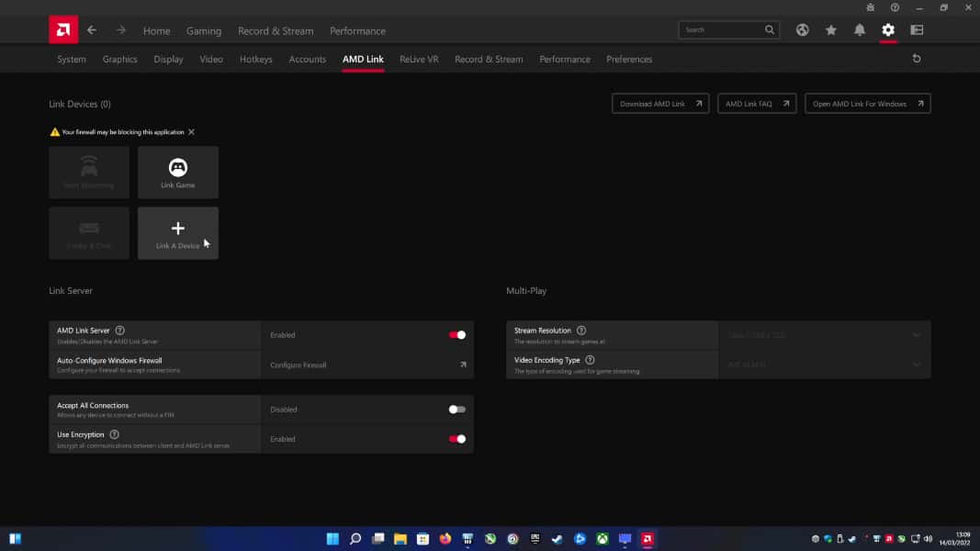Click the Link Game tile
The image size is (980, 551).
tap(178, 173)
